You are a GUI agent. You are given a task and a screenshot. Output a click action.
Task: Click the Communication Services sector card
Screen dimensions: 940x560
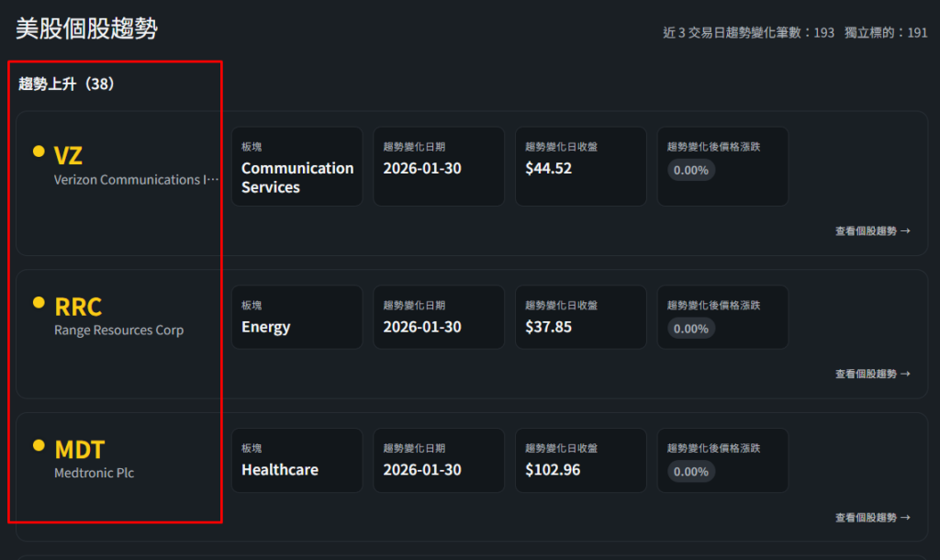(x=297, y=167)
